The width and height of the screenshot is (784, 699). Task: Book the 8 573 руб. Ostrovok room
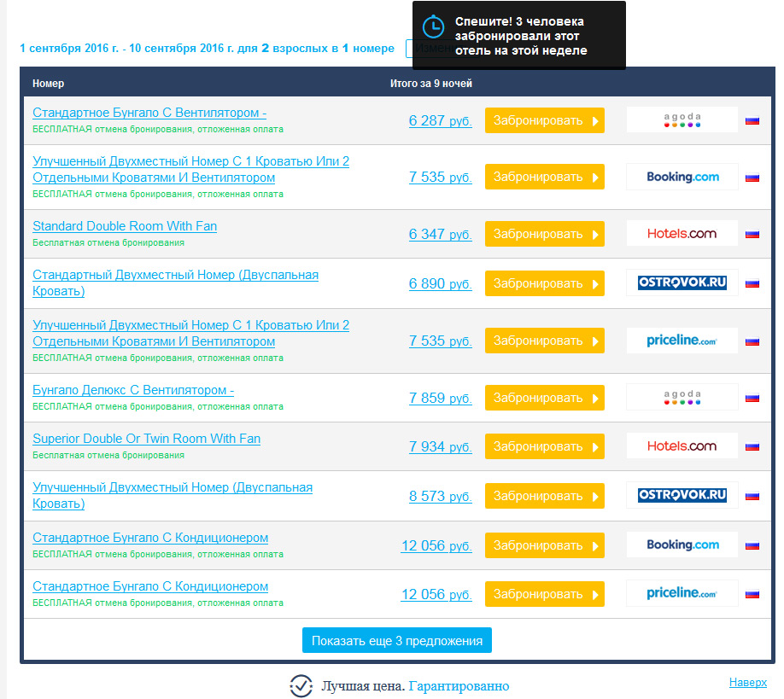[x=545, y=496]
